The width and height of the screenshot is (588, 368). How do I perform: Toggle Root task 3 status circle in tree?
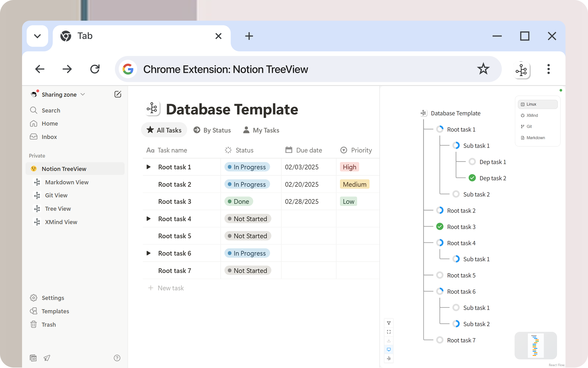[440, 227]
